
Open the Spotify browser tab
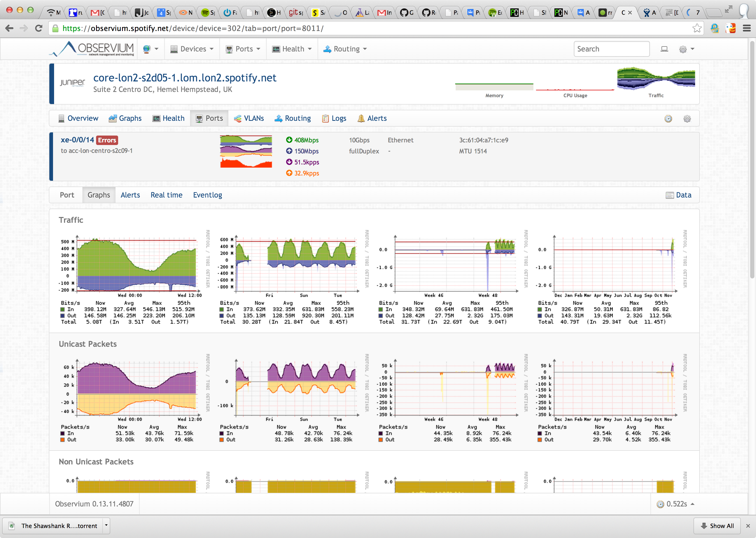point(208,13)
